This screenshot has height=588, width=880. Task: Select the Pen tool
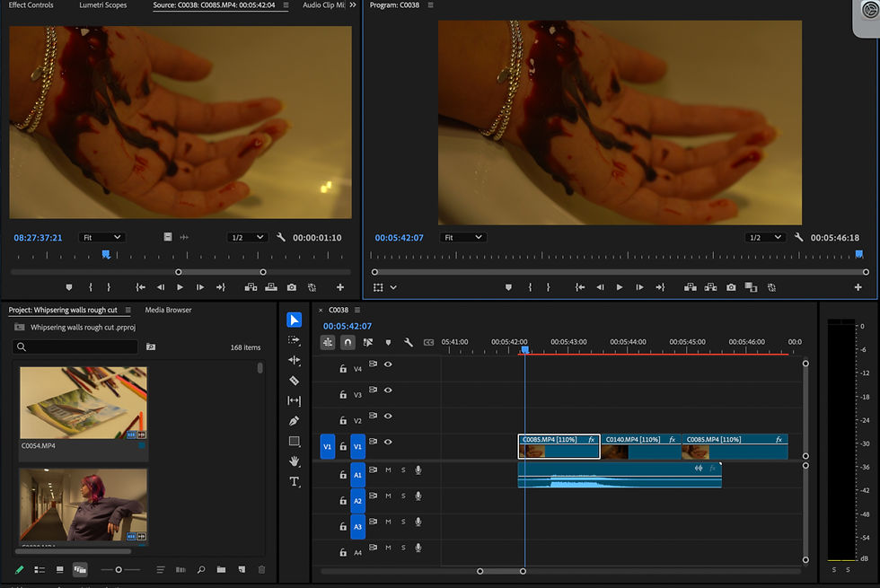(x=295, y=421)
